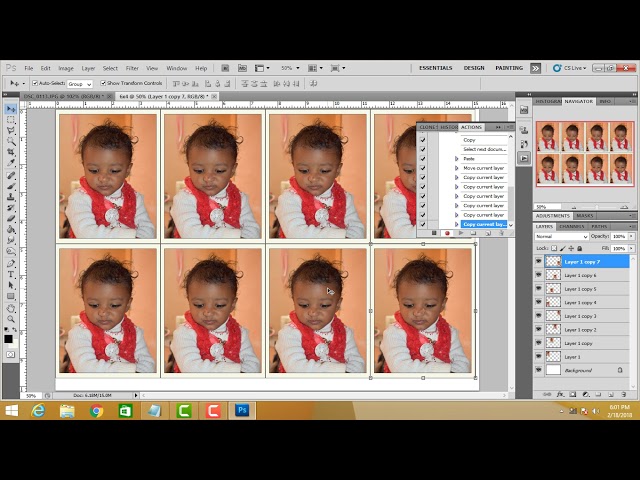Select the Eyedropper tool

(x=11, y=162)
